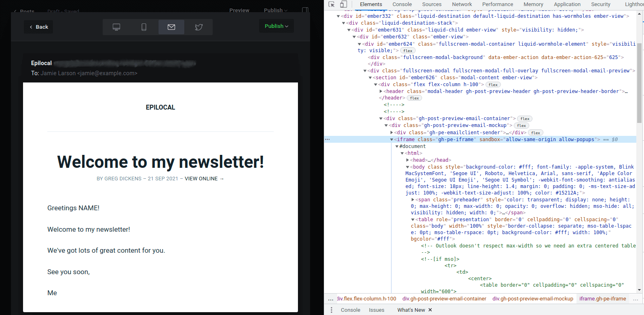Select the center element node line
Screen dimensions: 644x315
(x=480, y=279)
